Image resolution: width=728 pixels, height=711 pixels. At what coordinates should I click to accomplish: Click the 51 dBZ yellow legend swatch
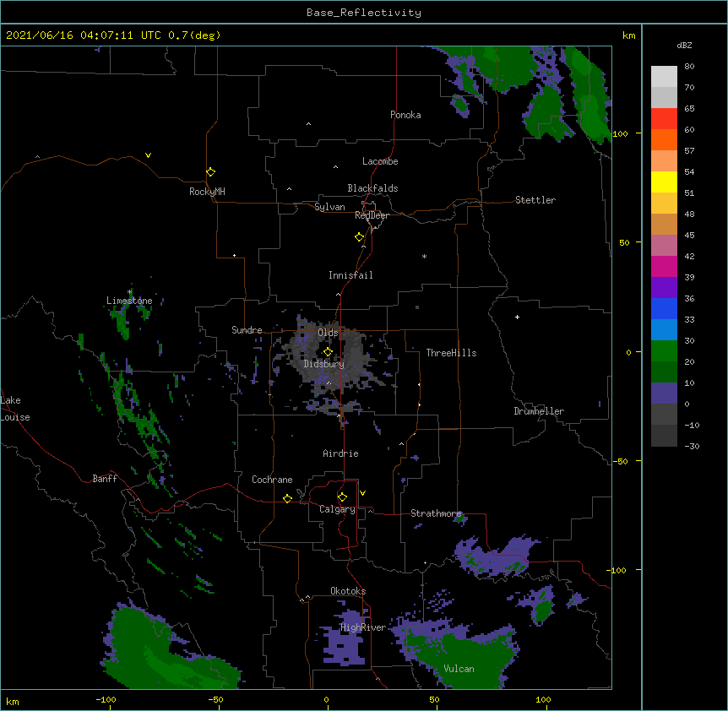coord(664,182)
